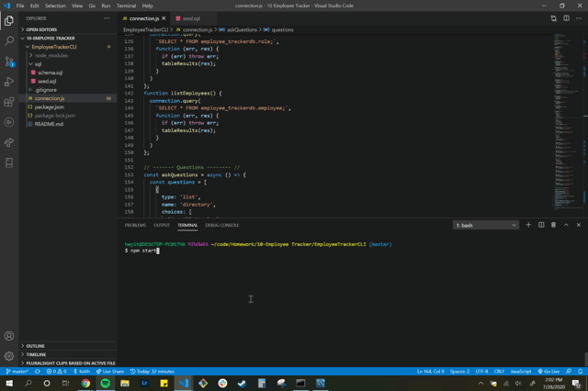Open package.json in the explorer
The height and width of the screenshot is (391, 588).
coord(68,107)
